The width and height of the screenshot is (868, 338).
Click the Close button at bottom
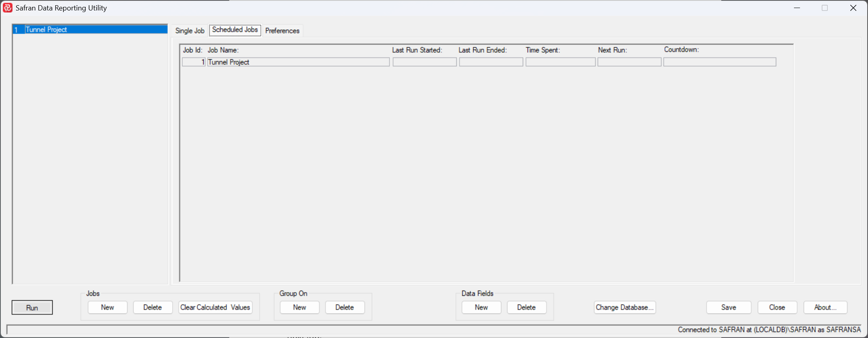point(777,307)
